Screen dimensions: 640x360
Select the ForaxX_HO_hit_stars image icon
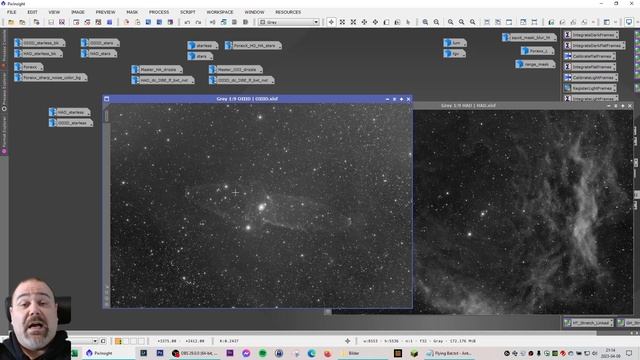(253, 45)
